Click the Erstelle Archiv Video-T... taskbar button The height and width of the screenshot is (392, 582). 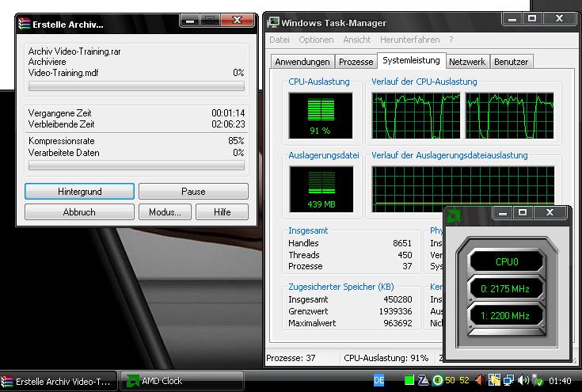point(59,381)
